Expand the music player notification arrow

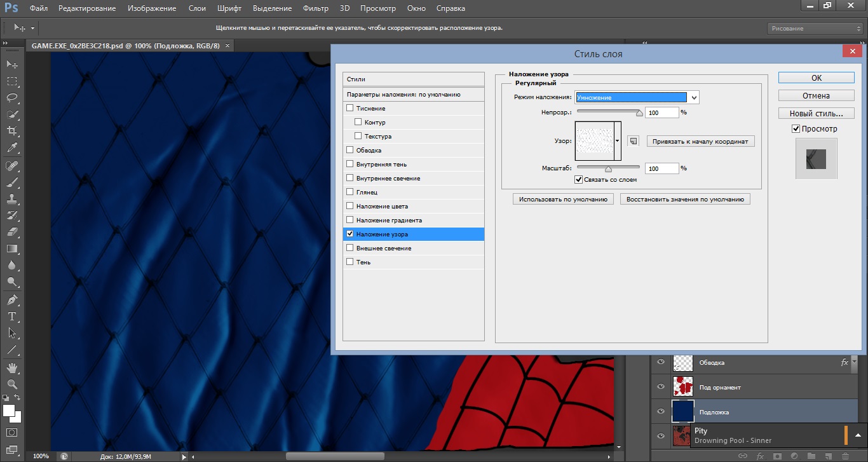point(858,435)
